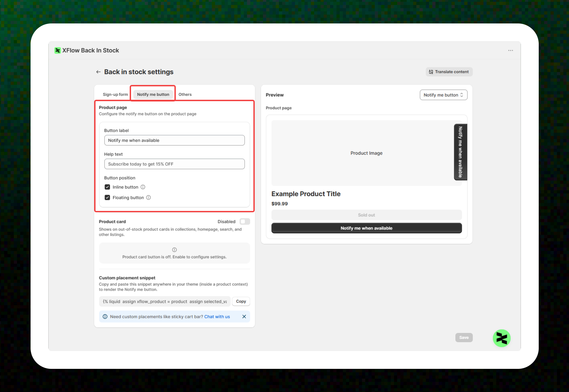569x392 pixels.
Task: Enable the Product card toggle switch
Action: click(x=245, y=222)
